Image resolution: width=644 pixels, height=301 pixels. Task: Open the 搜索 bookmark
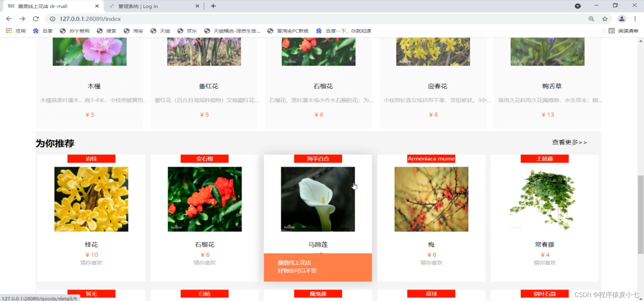coord(106,31)
